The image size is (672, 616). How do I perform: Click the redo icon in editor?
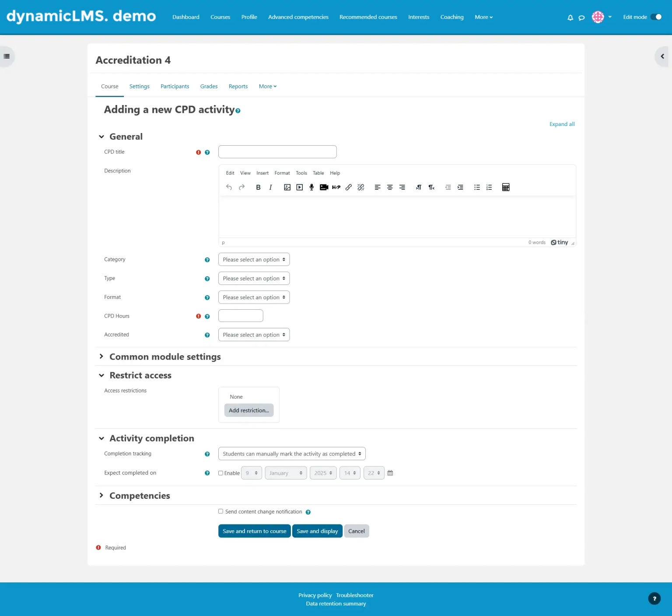[x=241, y=187]
